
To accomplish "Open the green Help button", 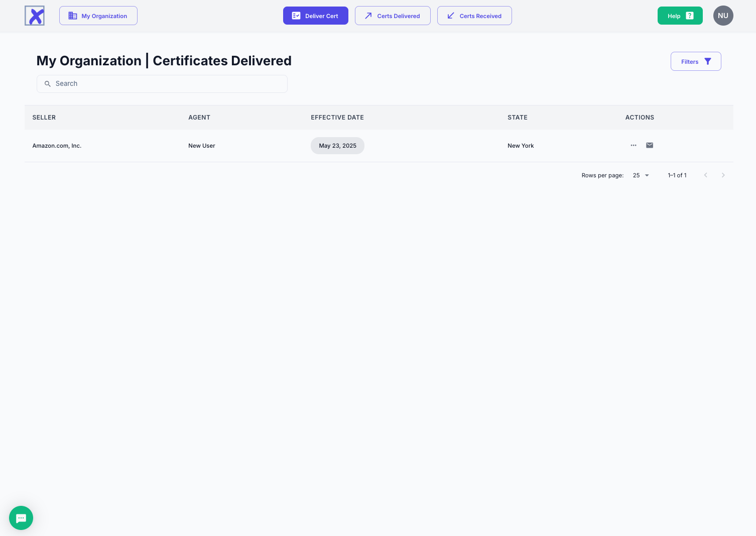I will (680, 16).
